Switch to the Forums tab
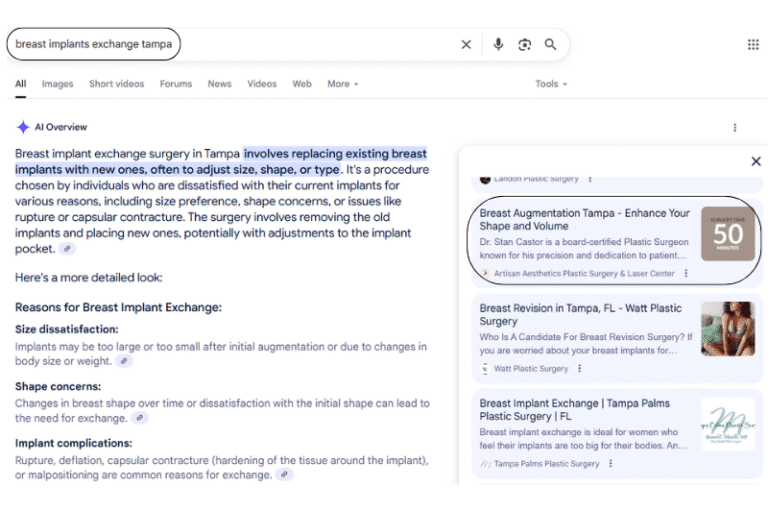The image size is (768, 512). click(176, 84)
